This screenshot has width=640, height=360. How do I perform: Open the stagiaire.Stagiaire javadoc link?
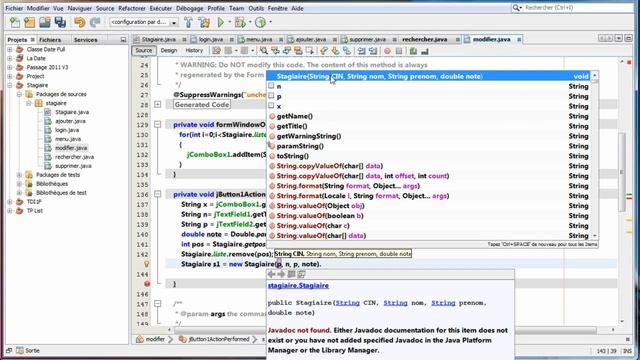pyautogui.click(x=298, y=286)
